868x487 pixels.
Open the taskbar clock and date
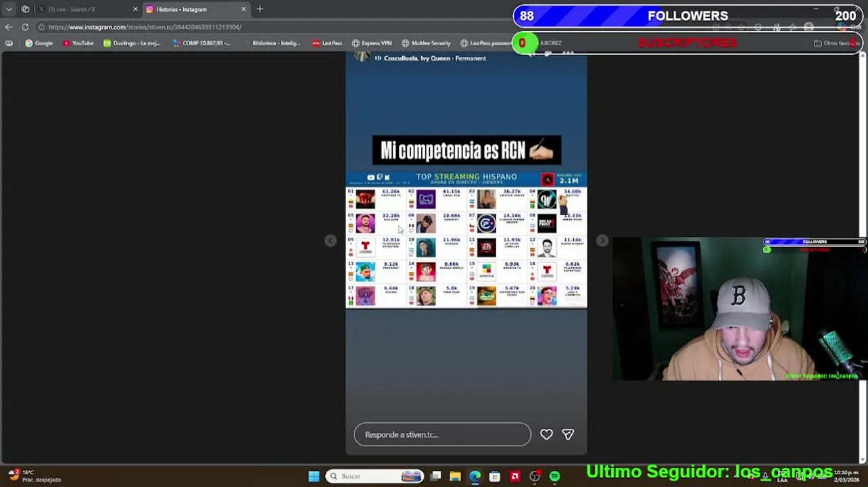(x=845, y=476)
